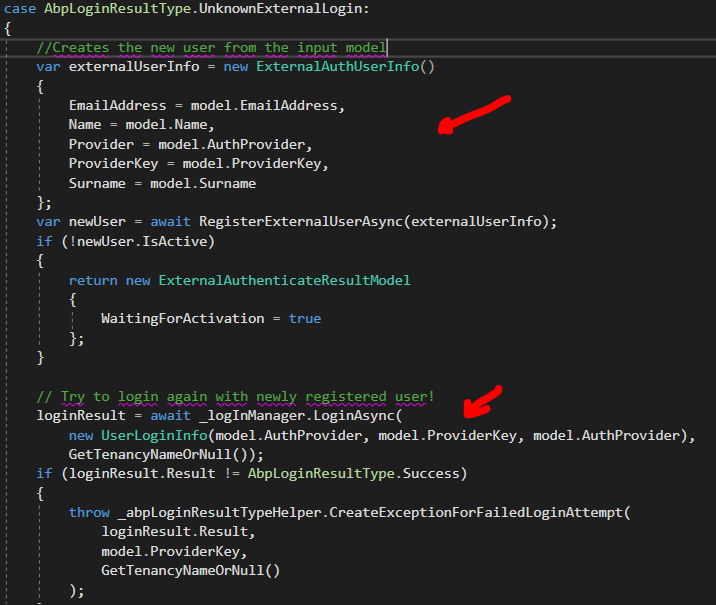
Task: Click 'AbpLoginResultType.Success' in the if condition
Action: [353, 473]
